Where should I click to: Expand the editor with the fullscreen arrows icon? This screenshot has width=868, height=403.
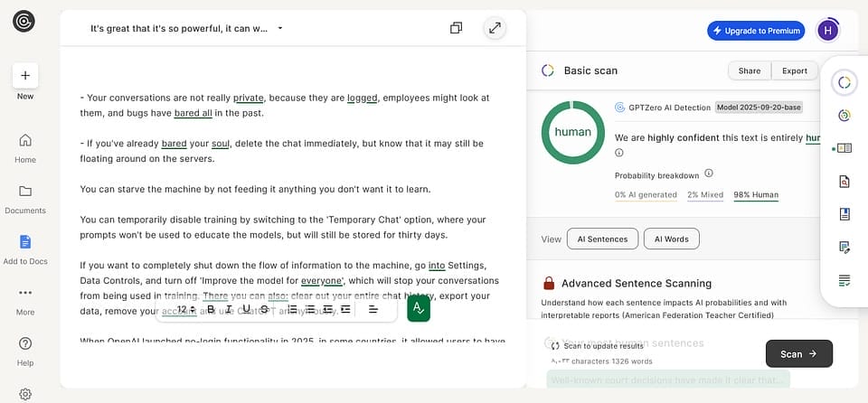[495, 28]
